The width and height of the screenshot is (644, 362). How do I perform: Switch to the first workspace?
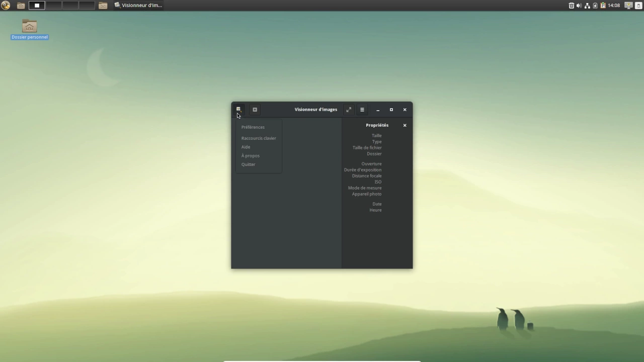point(37,6)
